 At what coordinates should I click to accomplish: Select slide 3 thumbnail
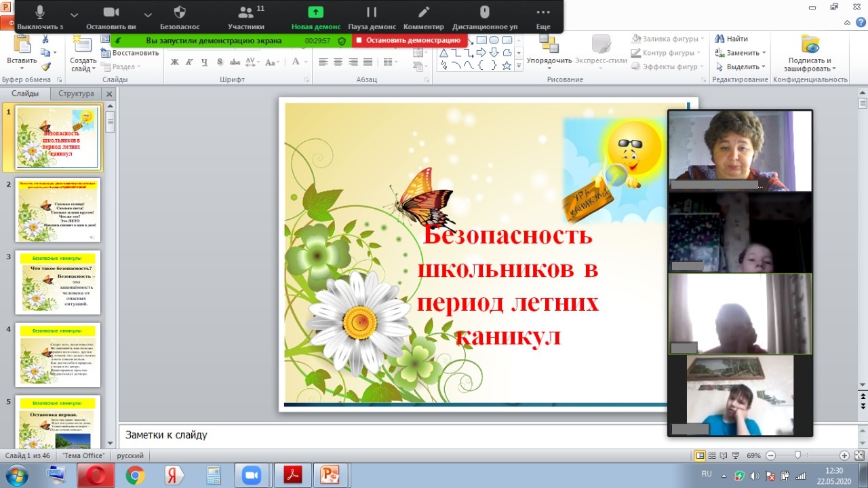[58, 282]
